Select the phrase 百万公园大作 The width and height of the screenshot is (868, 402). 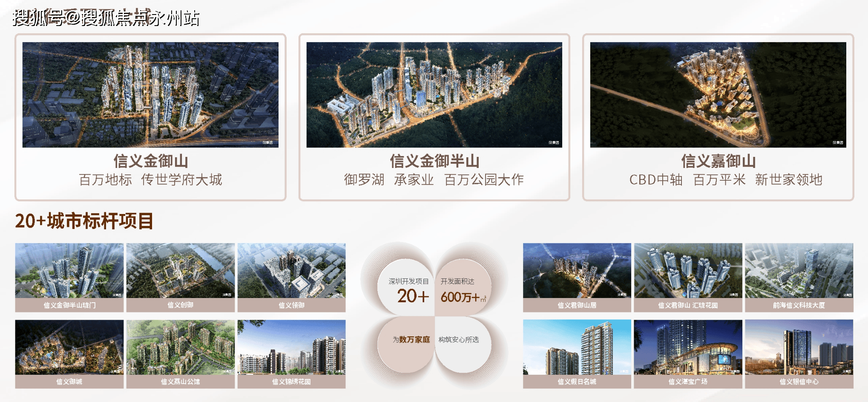pos(484,179)
